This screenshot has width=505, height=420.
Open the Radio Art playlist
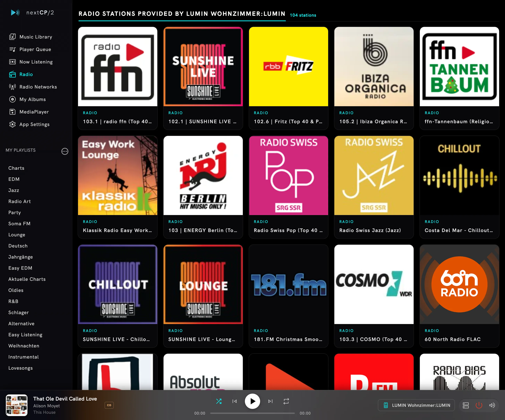[x=19, y=201]
